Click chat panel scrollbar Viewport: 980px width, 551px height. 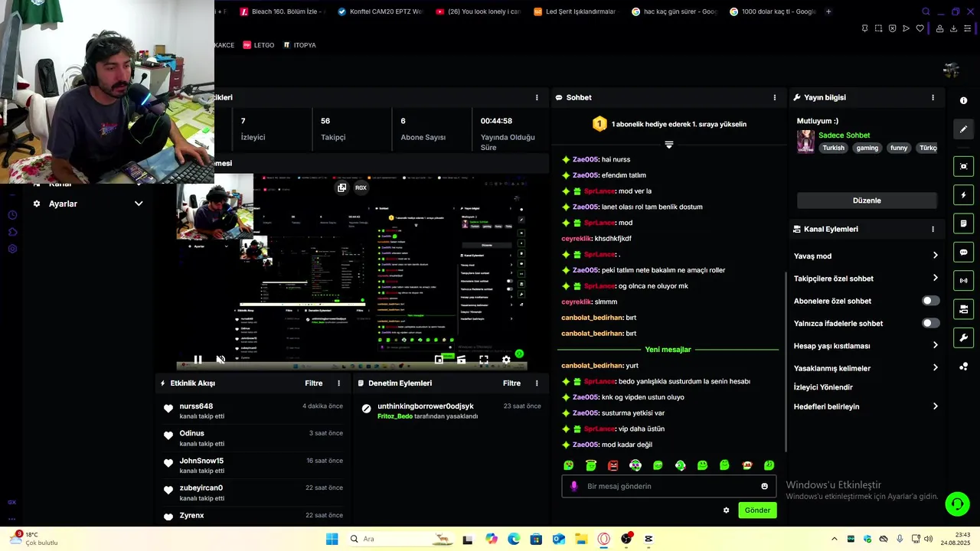click(786, 361)
